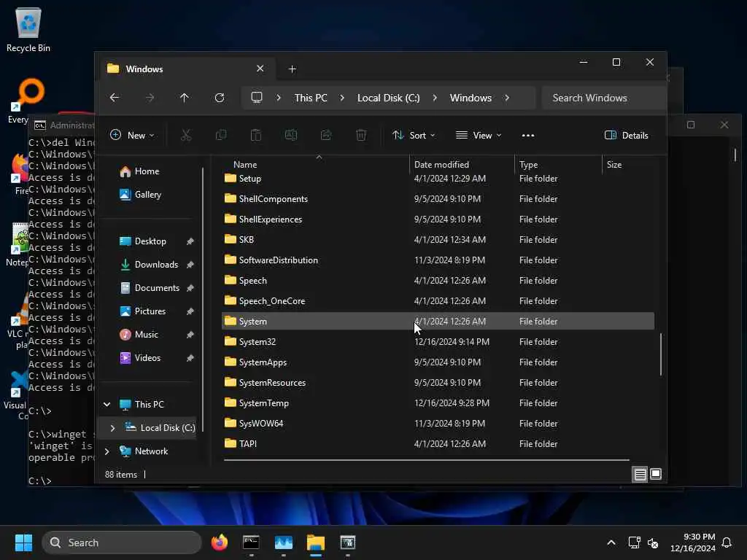Screen dimensions: 747x560
Task: Select the System32 folder
Action: [x=438, y=342]
